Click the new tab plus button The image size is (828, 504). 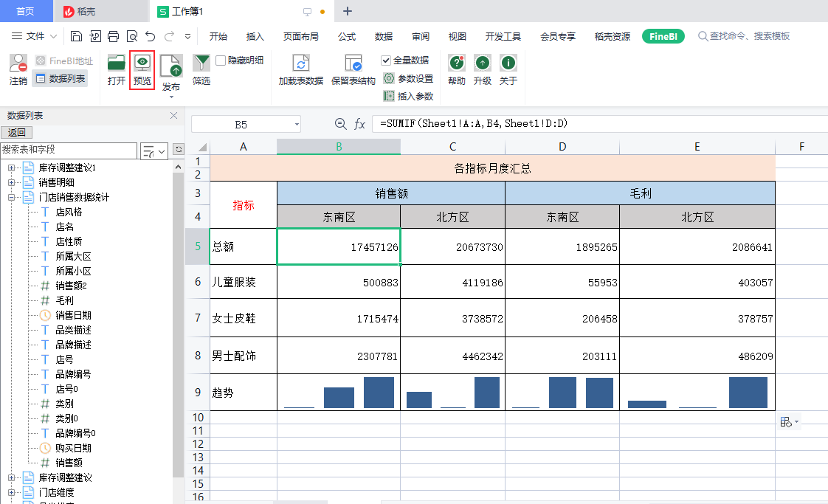(348, 11)
